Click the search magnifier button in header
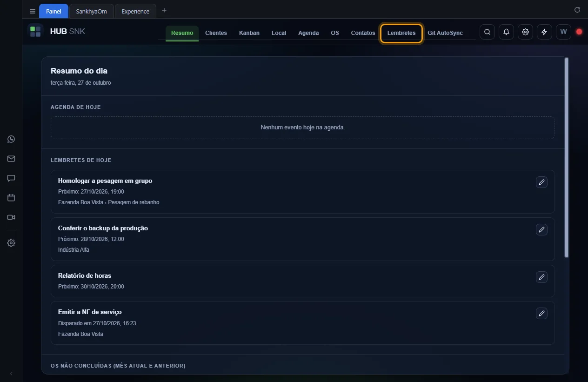This screenshot has height=382, width=588. tap(487, 32)
